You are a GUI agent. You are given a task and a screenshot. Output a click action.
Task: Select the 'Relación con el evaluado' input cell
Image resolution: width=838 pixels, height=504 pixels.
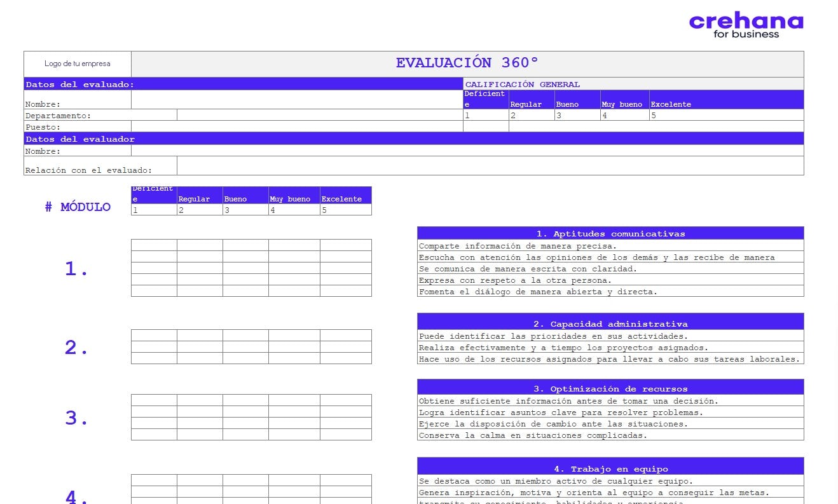(490, 165)
